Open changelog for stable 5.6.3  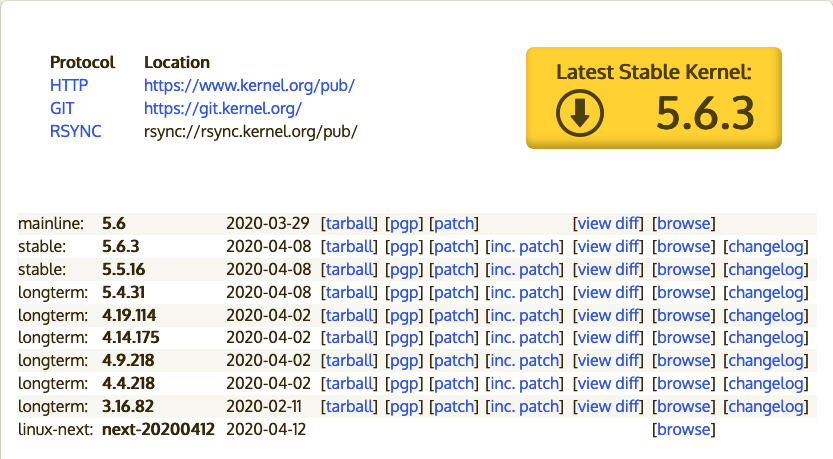coord(766,246)
